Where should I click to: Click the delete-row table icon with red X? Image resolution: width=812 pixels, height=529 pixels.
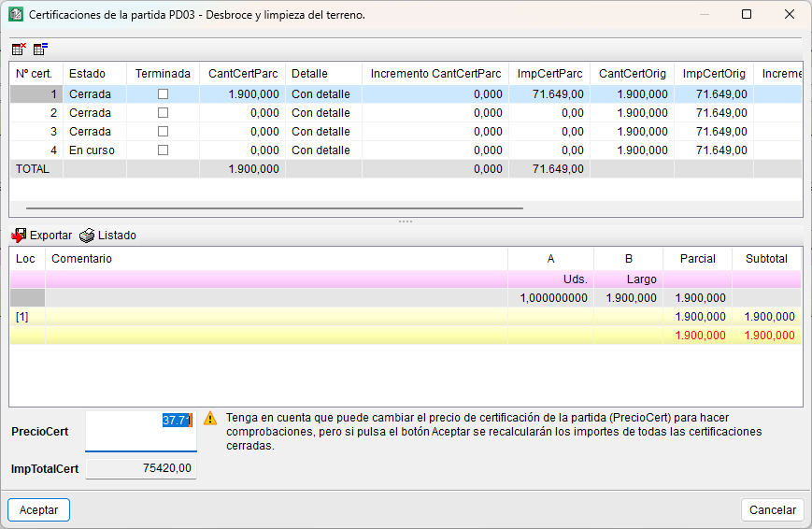(x=19, y=50)
